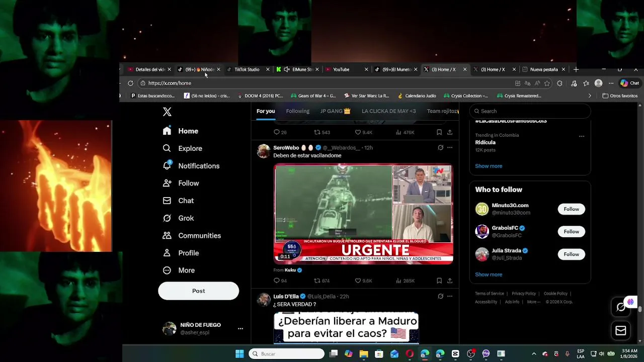Open the Nueva pestaña browser tab
The height and width of the screenshot is (362, 644).
[543, 69]
